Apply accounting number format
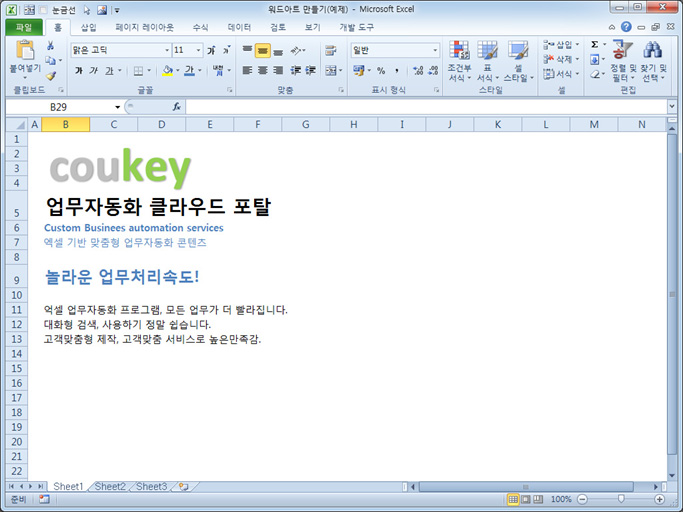Image resolution: width=683 pixels, height=512 pixels. [x=359, y=70]
